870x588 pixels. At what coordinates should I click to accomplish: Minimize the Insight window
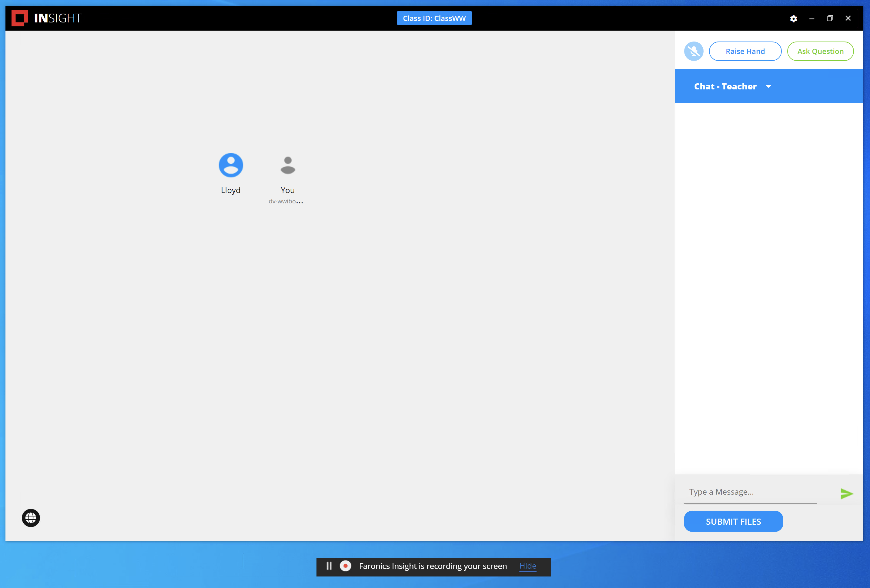(x=811, y=18)
